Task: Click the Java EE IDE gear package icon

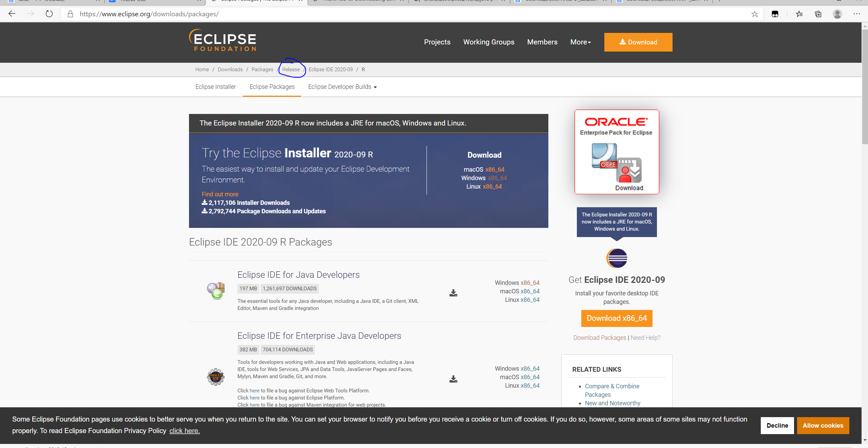Action: coord(216,377)
